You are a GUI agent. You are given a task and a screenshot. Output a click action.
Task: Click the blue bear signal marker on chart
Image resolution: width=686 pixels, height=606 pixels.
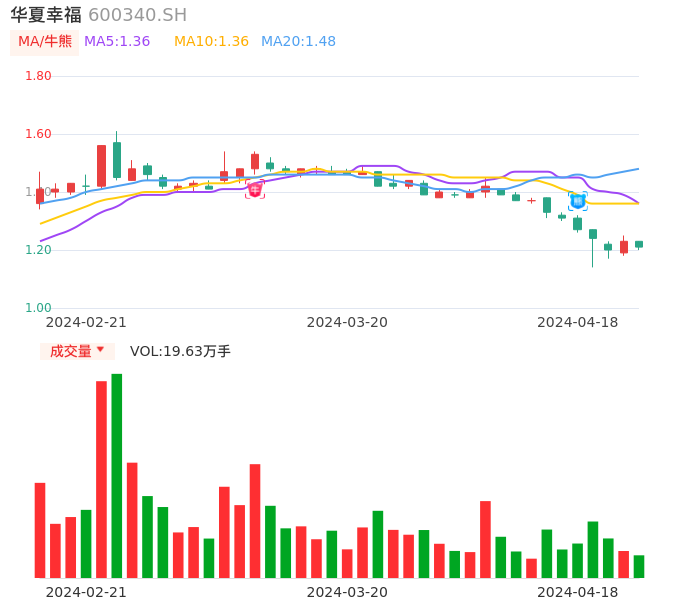click(x=577, y=201)
